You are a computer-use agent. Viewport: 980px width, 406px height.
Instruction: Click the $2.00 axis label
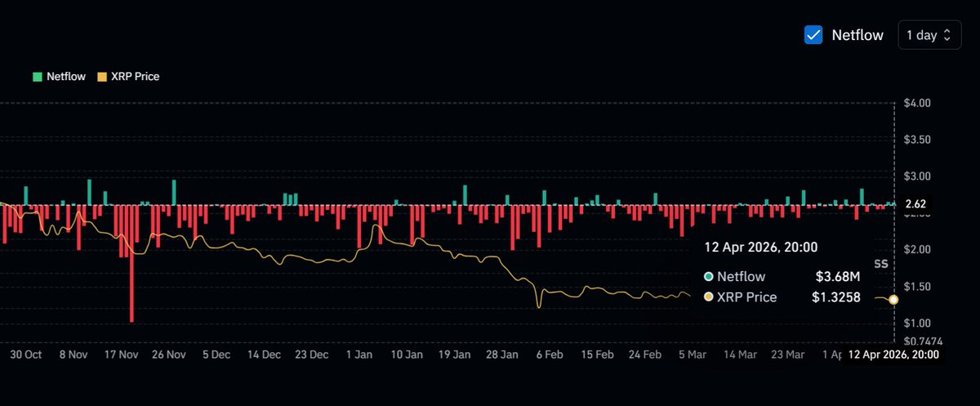coord(918,249)
